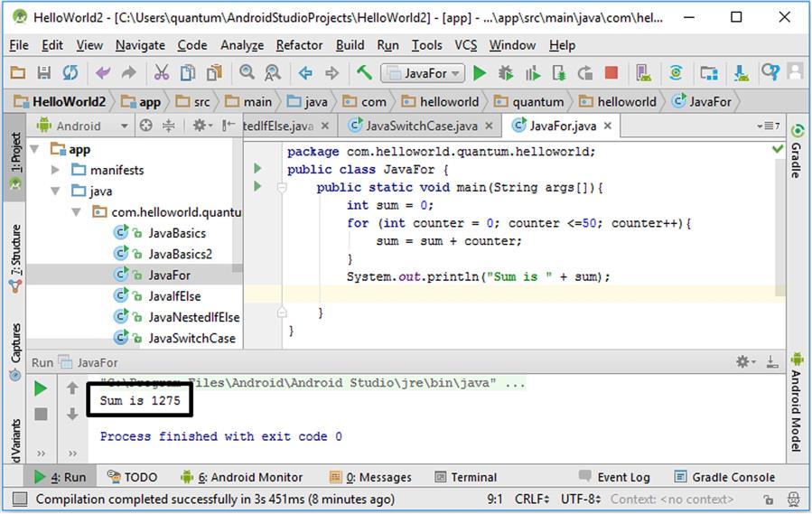
Task: Hide Run panel with the download-arrow icon
Action: [x=772, y=361]
